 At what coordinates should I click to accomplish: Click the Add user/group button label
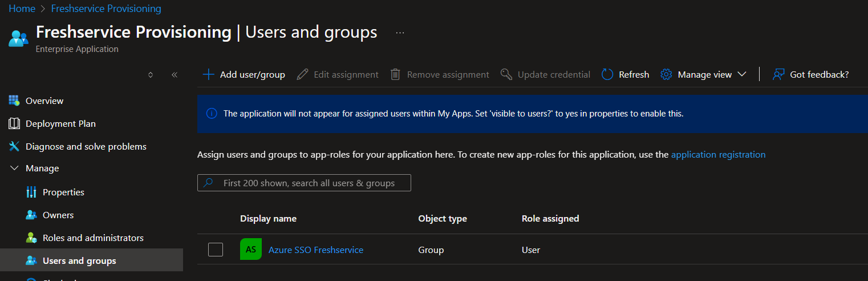click(253, 74)
